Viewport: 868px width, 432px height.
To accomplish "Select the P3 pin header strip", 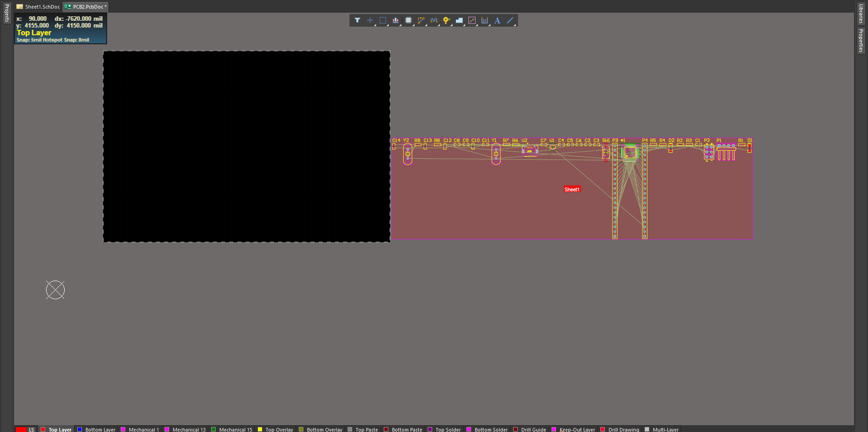I will (x=615, y=191).
